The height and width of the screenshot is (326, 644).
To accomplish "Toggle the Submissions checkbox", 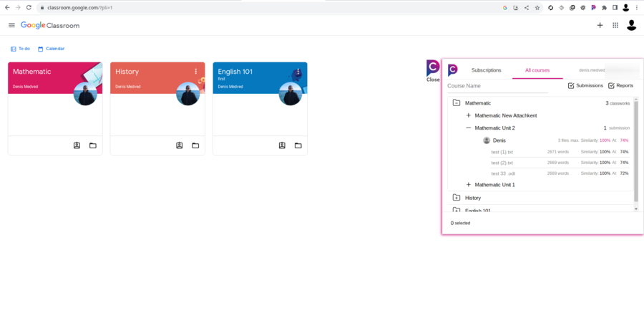I will (571, 85).
